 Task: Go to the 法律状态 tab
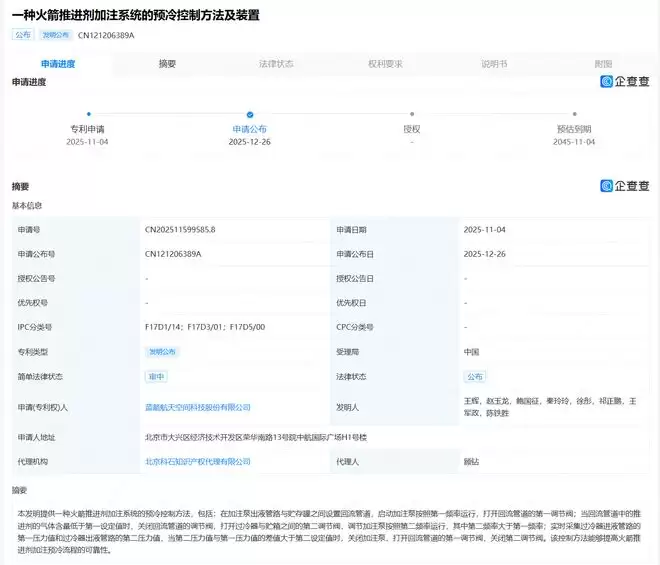[x=276, y=64]
